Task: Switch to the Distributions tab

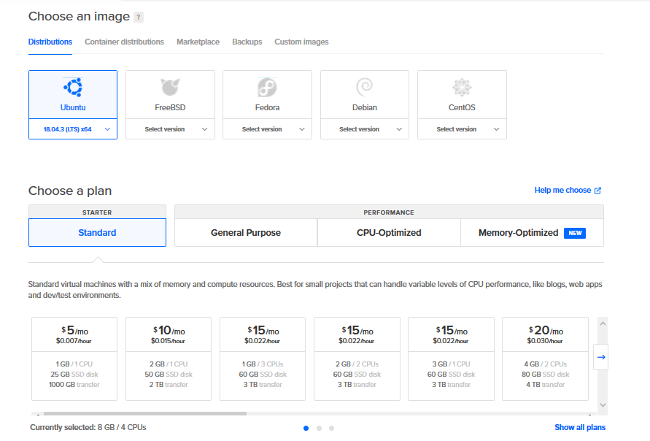Action: coord(50,42)
